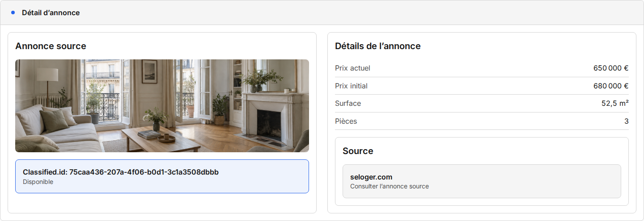Click the Pièces label
The width and height of the screenshot is (644, 221).
[x=346, y=121]
